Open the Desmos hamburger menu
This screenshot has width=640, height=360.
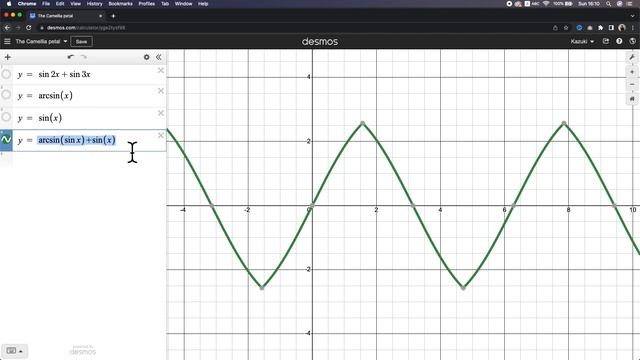(7, 41)
